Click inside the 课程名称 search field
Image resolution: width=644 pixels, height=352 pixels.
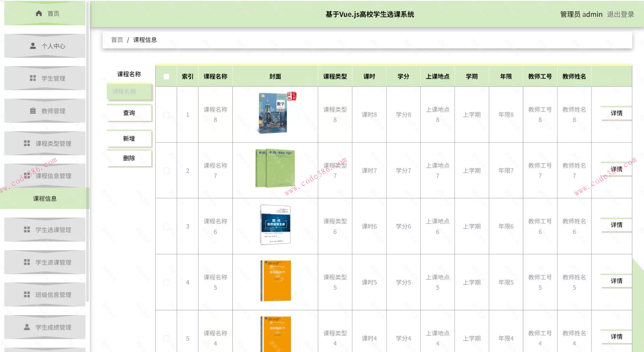(x=129, y=92)
